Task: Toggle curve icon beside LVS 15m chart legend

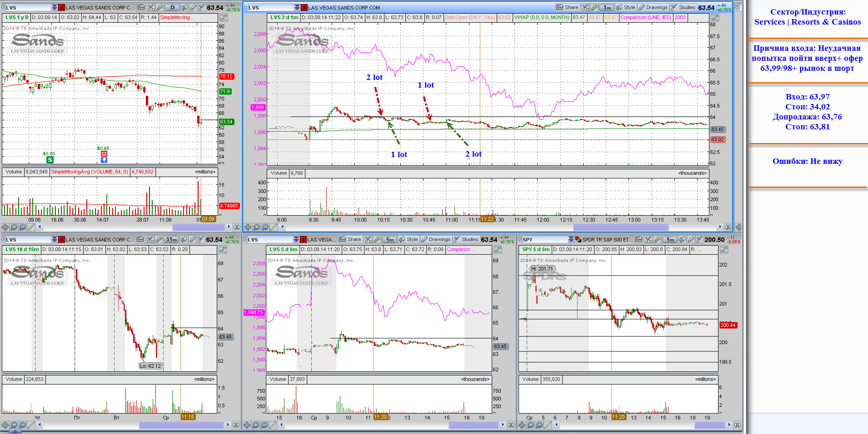Action: 223,250
